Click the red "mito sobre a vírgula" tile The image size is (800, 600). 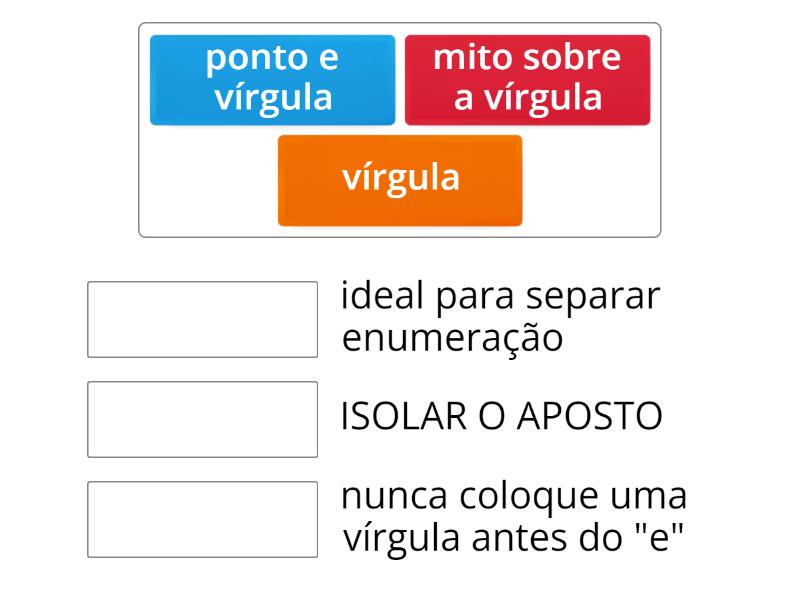(x=527, y=80)
